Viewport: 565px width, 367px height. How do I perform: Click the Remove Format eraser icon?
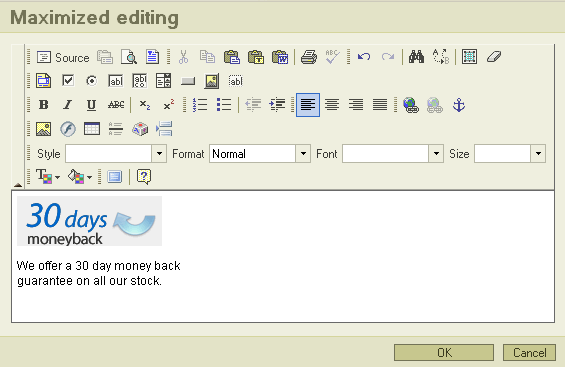pyautogui.click(x=494, y=57)
